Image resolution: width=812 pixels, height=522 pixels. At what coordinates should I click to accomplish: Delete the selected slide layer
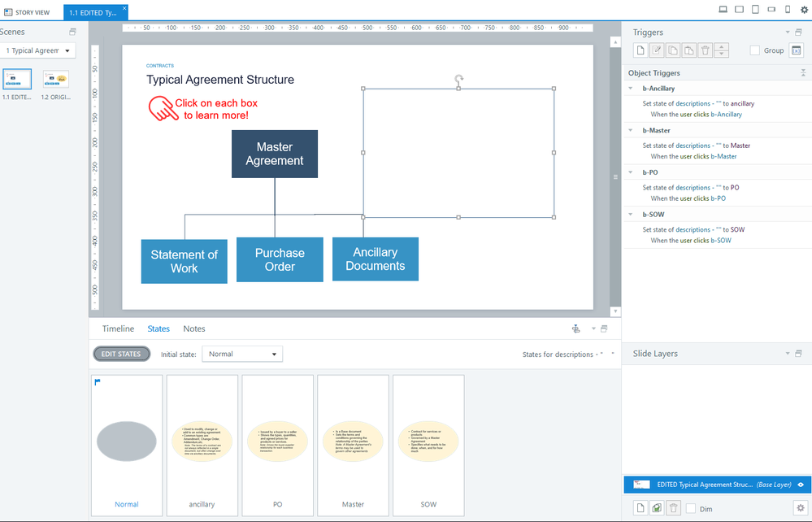pyautogui.click(x=673, y=508)
